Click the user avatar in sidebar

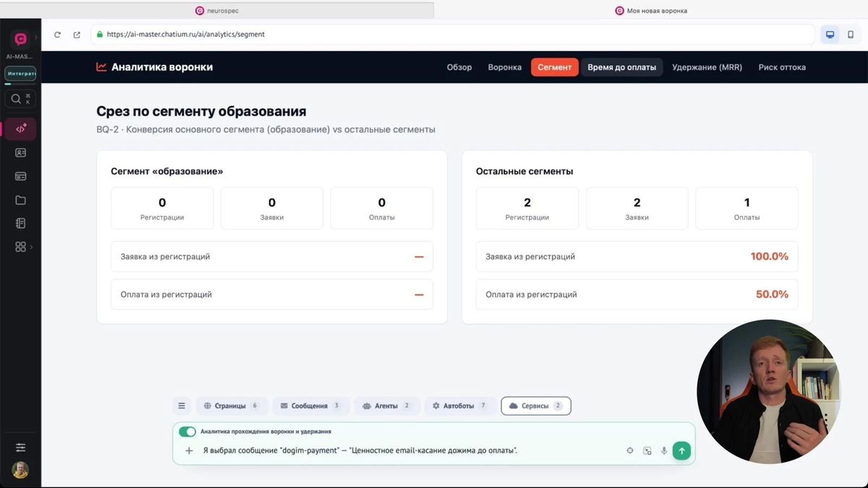(20, 470)
